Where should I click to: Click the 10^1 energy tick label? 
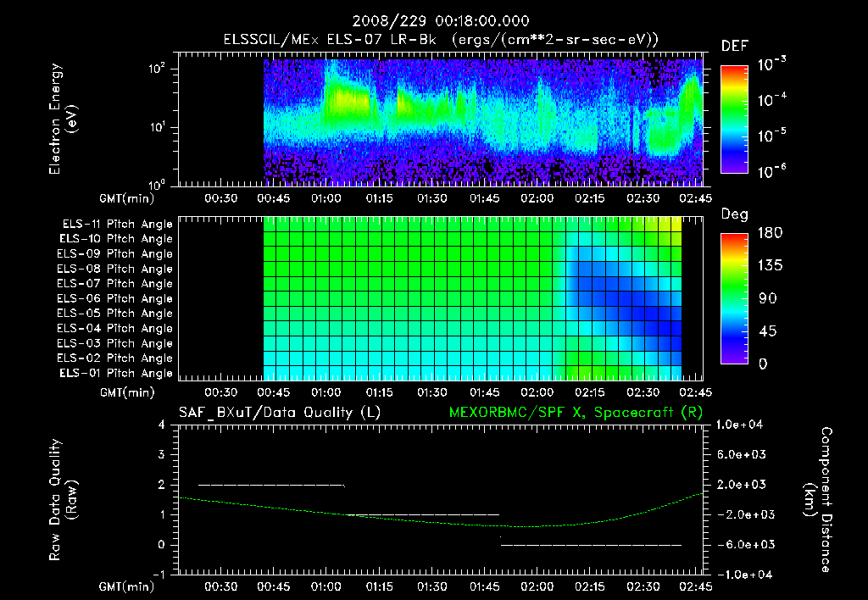pyautogui.click(x=157, y=127)
